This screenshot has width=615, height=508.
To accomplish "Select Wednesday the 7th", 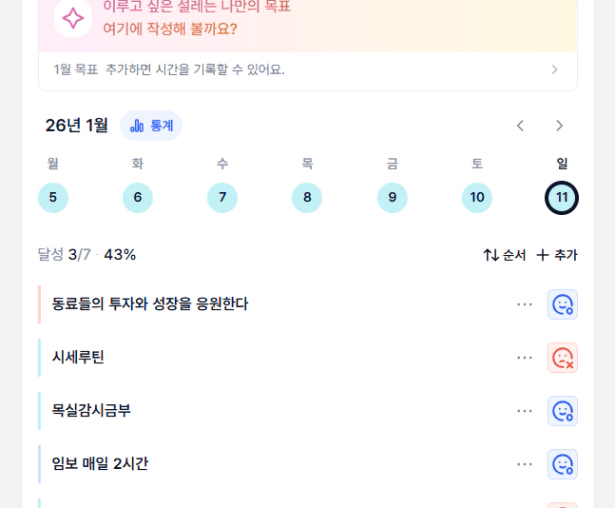I will click(222, 197).
